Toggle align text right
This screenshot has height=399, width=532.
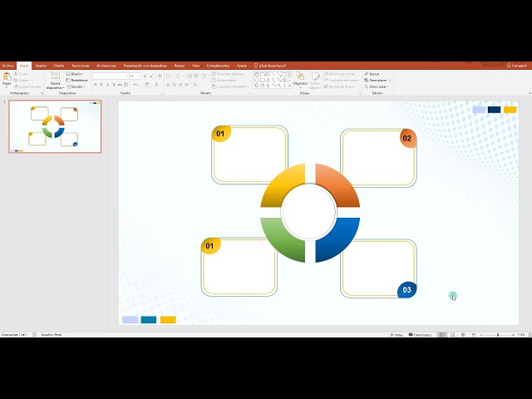coord(180,85)
